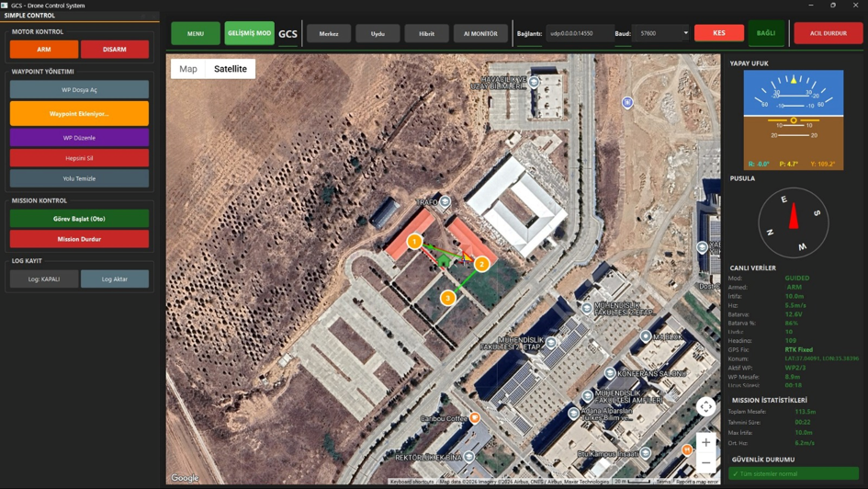Click Mission Durdur button
Viewport: 868px width, 489px height.
click(79, 239)
